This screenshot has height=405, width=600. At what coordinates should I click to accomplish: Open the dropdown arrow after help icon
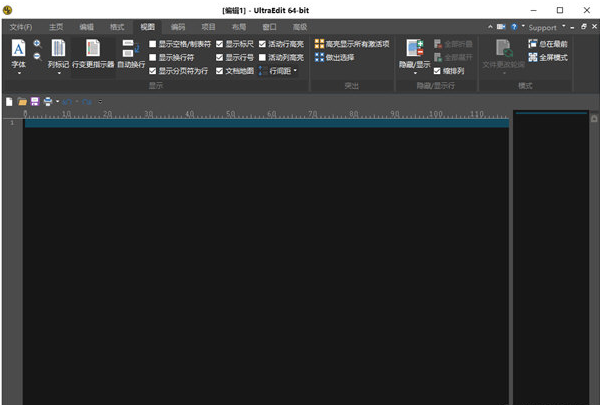click(x=523, y=26)
